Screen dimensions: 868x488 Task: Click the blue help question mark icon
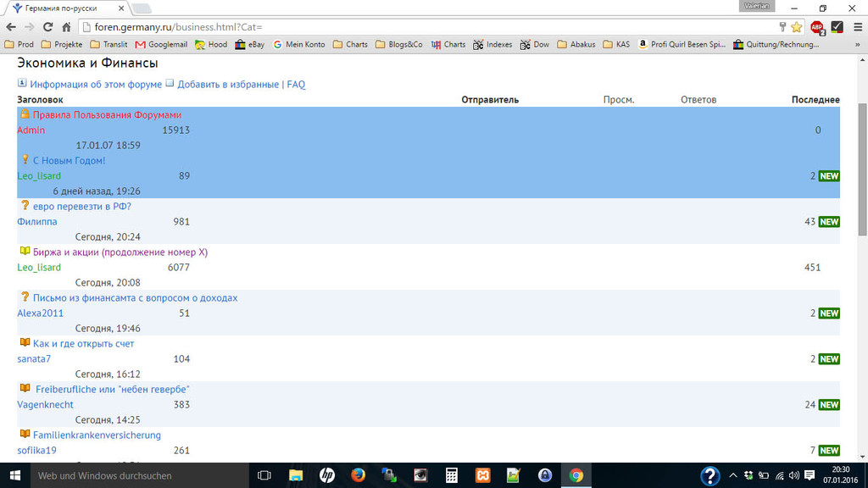(x=710, y=475)
